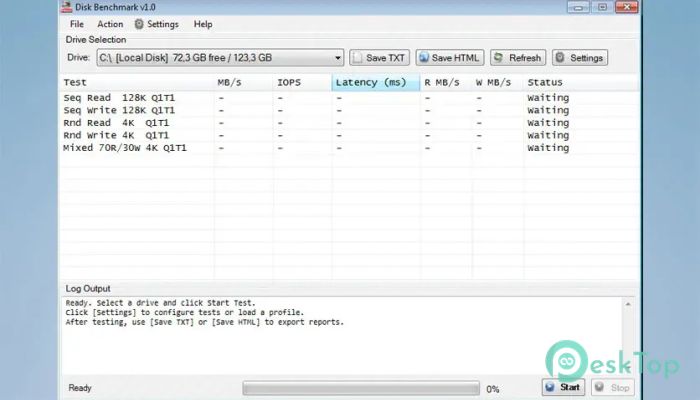The width and height of the screenshot is (700, 400).
Task: Select the Rnd Read 4K Q1T1 row
Action: coord(349,123)
